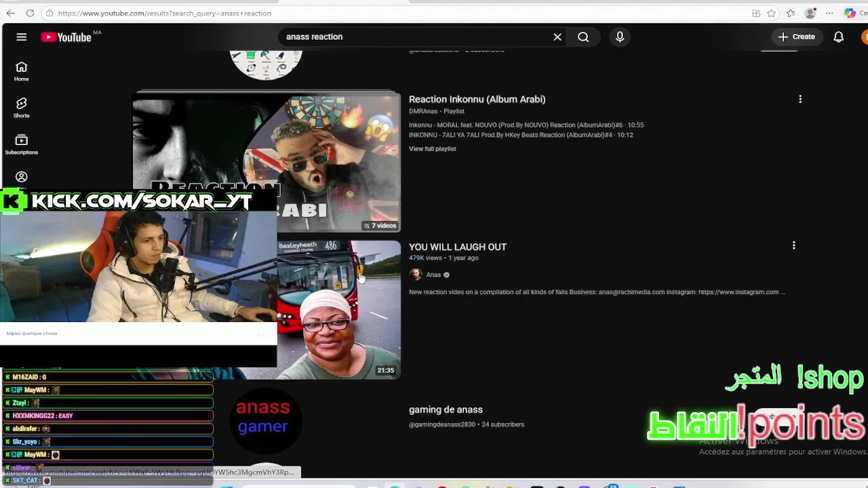Reload the page with the refresh icon
This screenshot has width=868, height=488.
tap(30, 13)
